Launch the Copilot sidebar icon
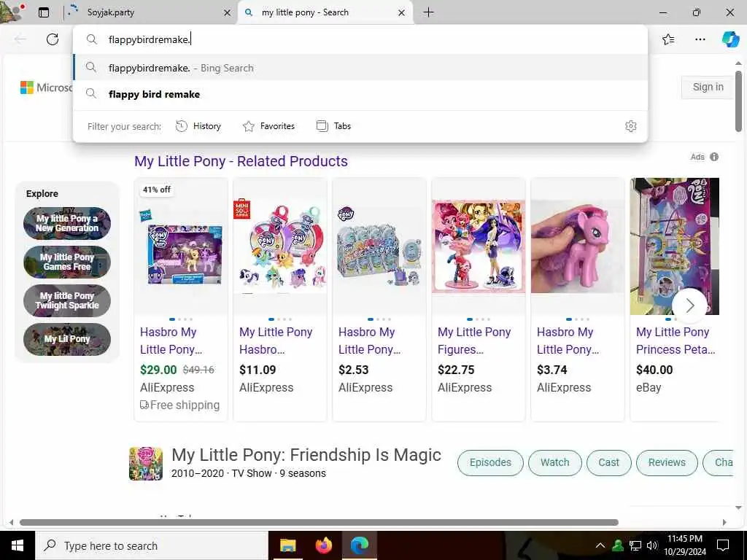Screen dimensions: 747x560 [x=730, y=39]
